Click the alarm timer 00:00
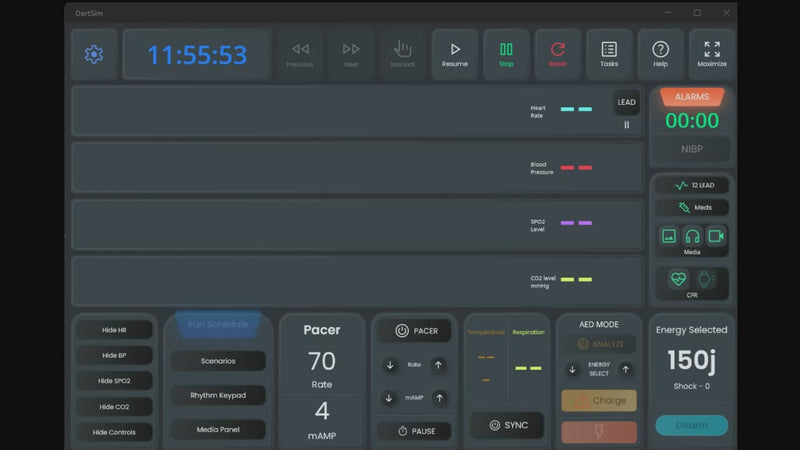Image resolution: width=800 pixels, height=450 pixels. [x=692, y=121]
